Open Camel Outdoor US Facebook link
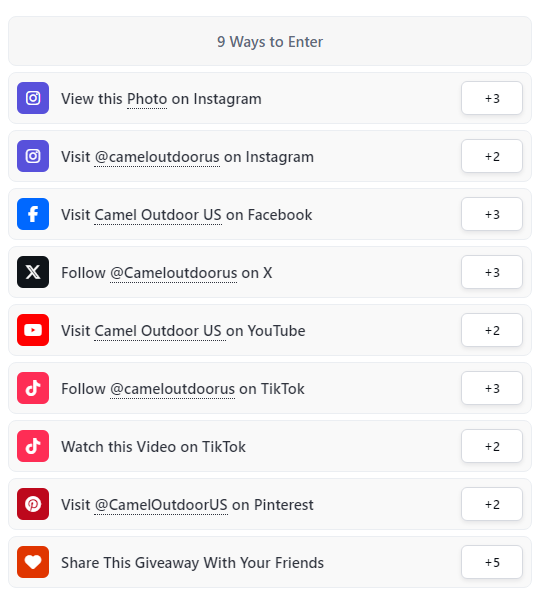Screen dimensions: 540x594 [x=158, y=215]
